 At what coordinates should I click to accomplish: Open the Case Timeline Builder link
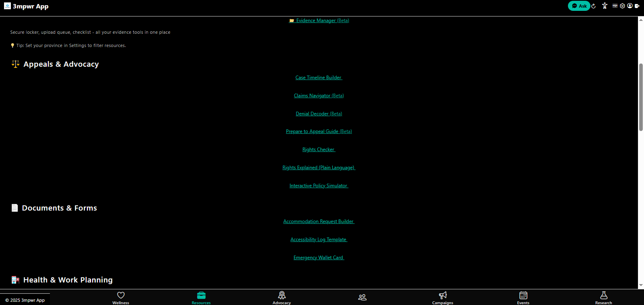click(319, 78)
